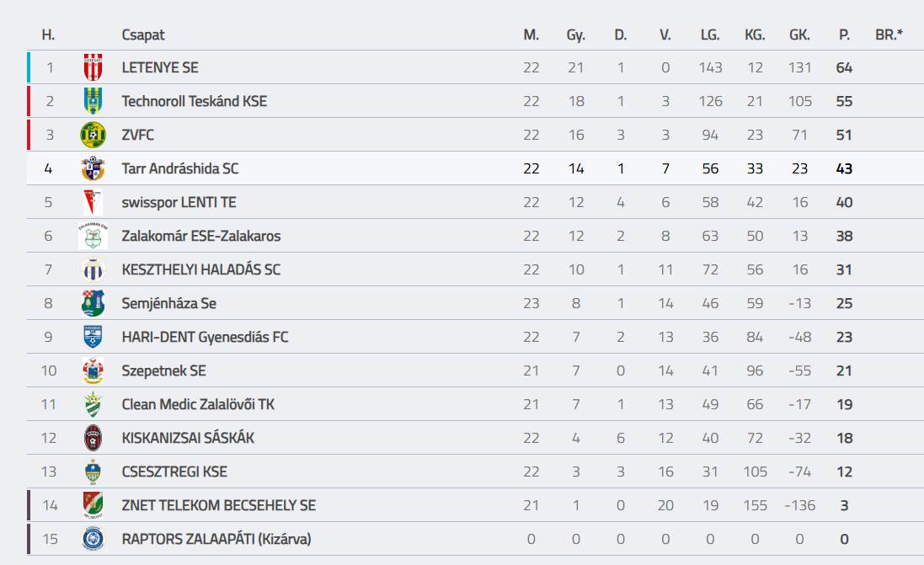Open the Semjénháza Se crest
924x565 pixels.
[x=93, y=303]
